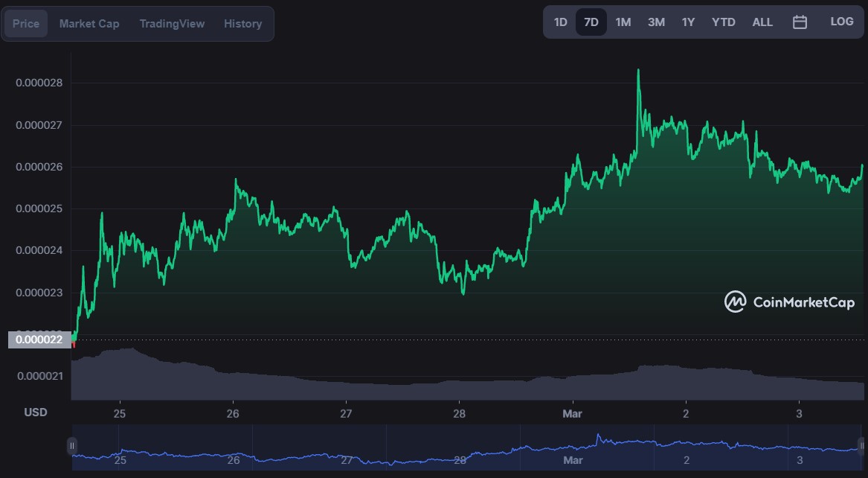
Task: Switch to the Price tab
Action: click(x=26, y=24)
